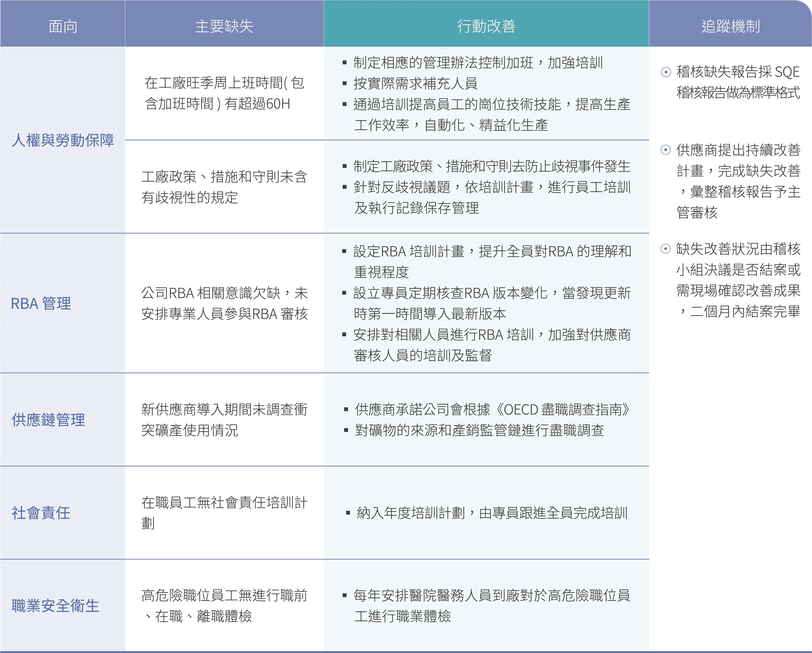Click the first circled number icon in 追蹤機制
This screenshot has width=812, height=653.
coord(665,72)
